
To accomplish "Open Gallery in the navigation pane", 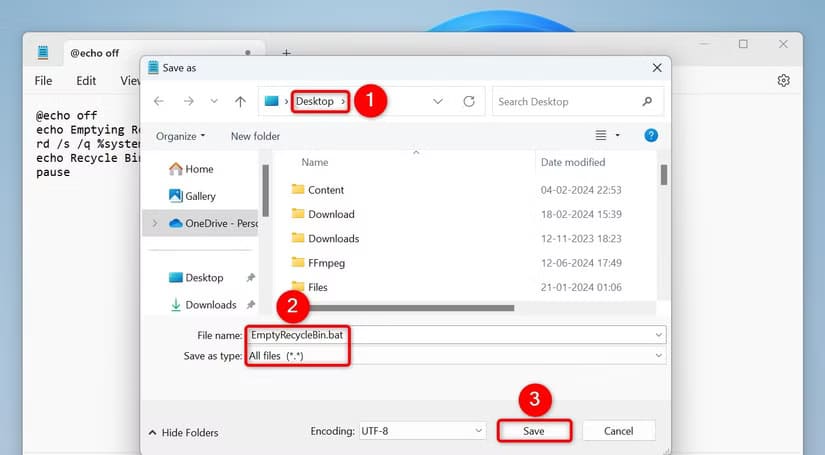I will [199, 196].
